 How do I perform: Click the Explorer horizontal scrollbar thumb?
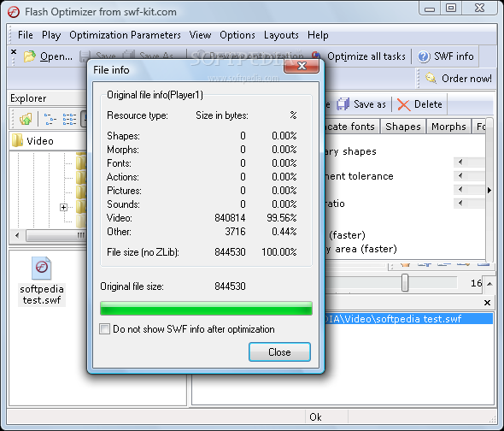click(x=56, y=236)
